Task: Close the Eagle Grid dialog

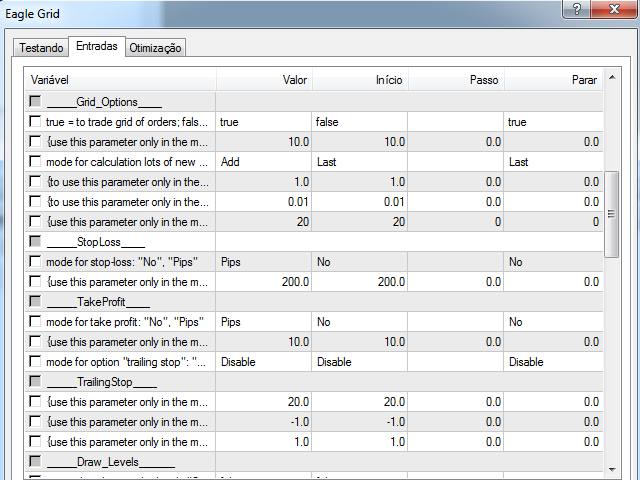Action: [614, 9]
